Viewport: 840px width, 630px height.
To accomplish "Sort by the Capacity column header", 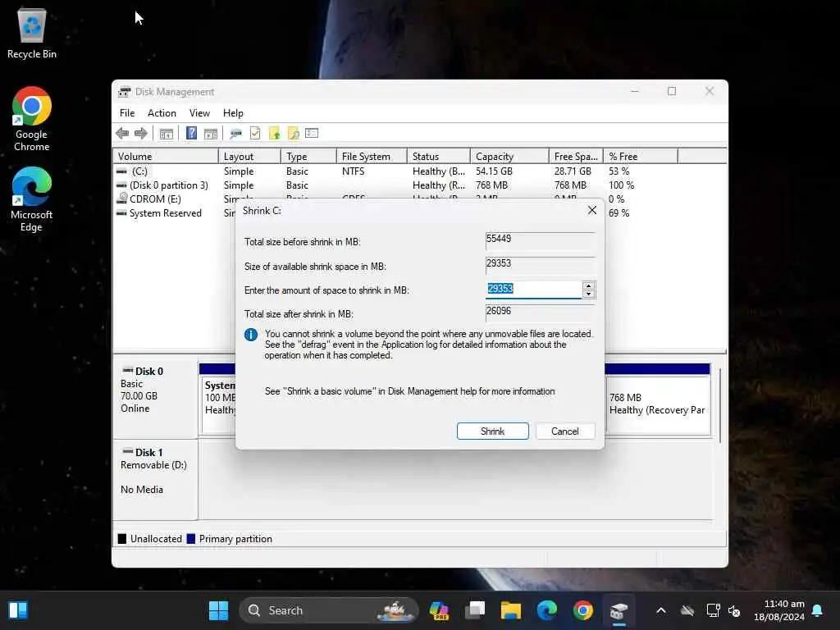I will [x=509, y=157].
